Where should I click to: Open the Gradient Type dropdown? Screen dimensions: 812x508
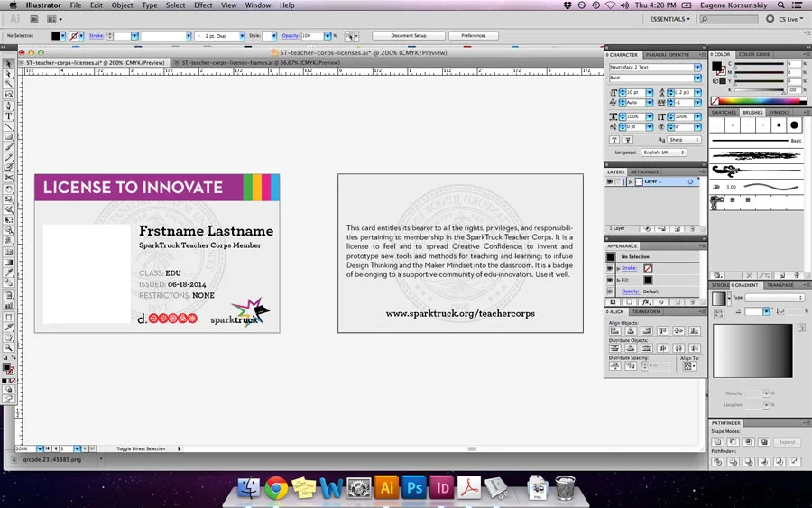(775, 298)
